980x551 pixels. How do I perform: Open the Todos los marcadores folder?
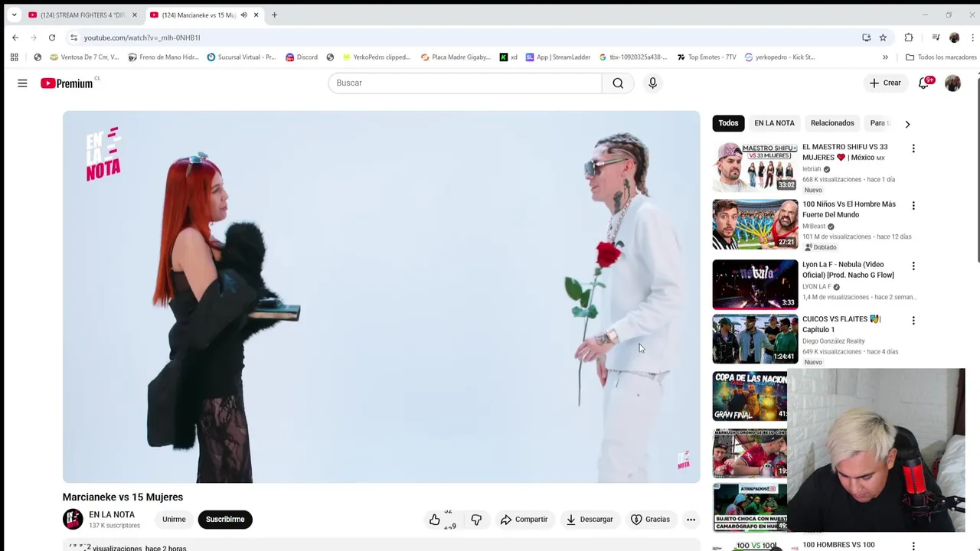[941, 57]
